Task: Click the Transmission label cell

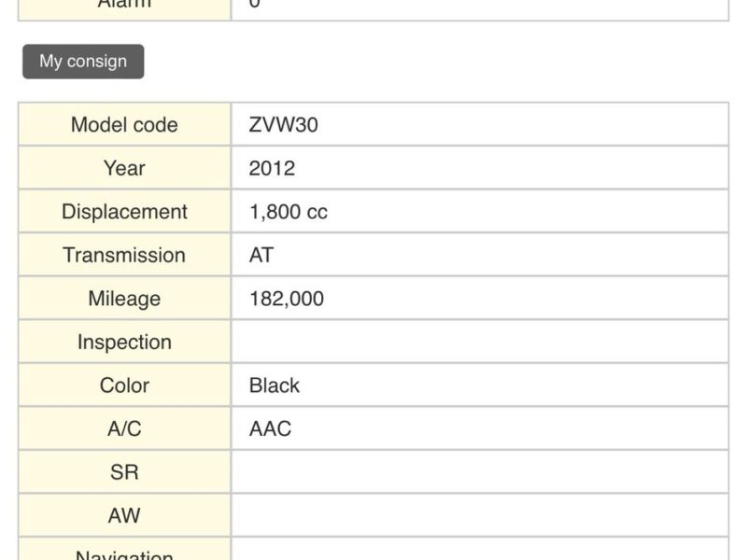Action: click(124, 255)
